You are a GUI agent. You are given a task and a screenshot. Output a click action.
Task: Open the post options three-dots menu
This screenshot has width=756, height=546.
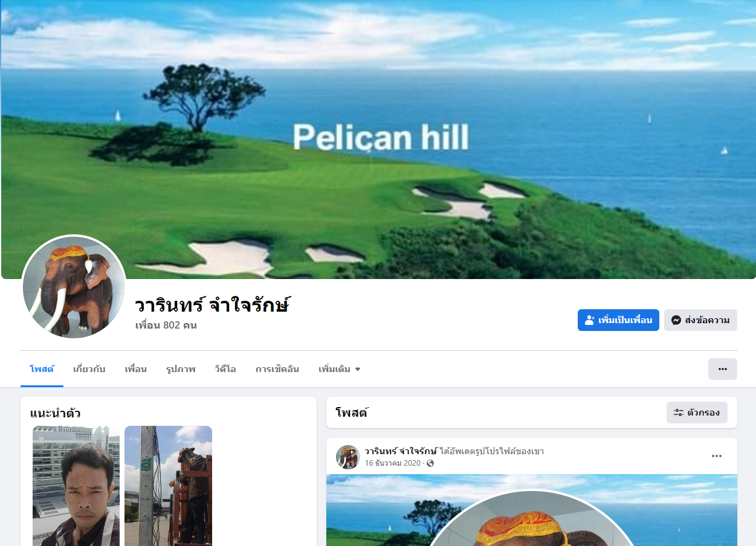[x=717, y=456]
